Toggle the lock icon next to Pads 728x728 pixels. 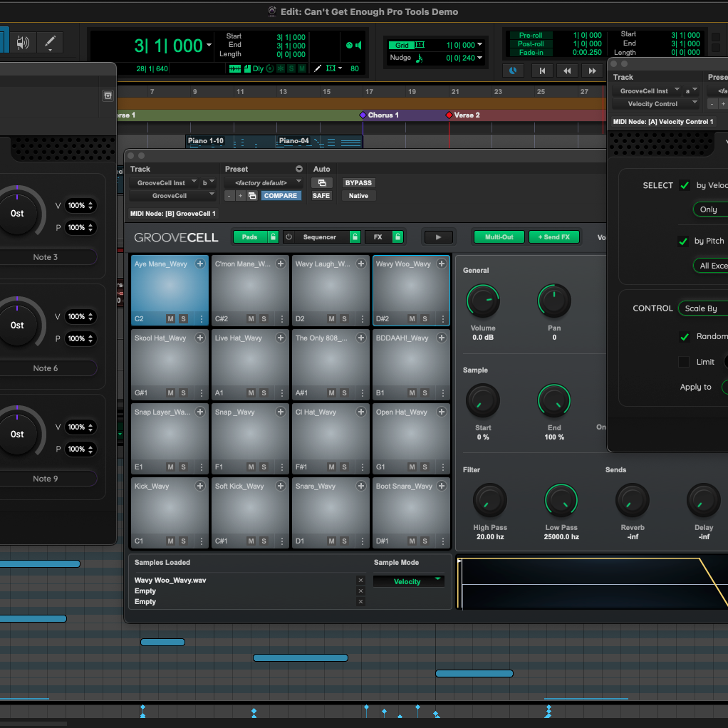pos(273,237)
